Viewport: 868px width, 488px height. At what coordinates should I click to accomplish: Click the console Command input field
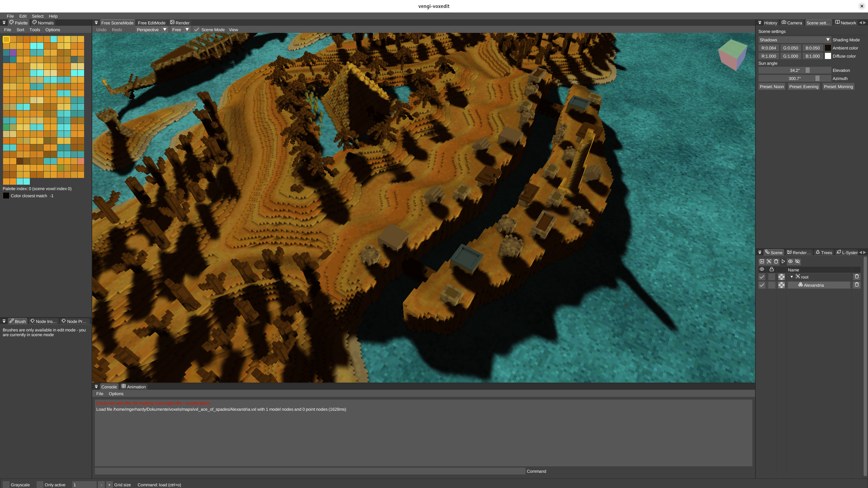pos(310,471)
